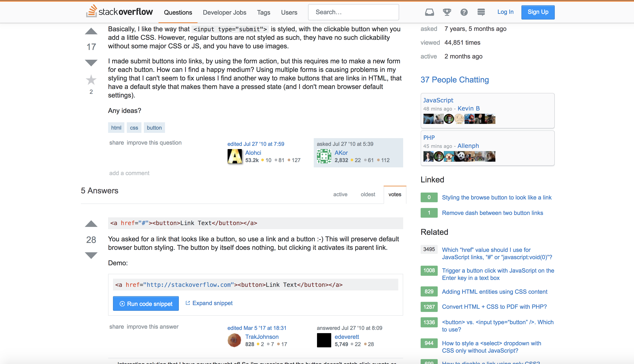Screen dimensions: 634x364
Task: Run the code snippet
Action: click(146, 303)
